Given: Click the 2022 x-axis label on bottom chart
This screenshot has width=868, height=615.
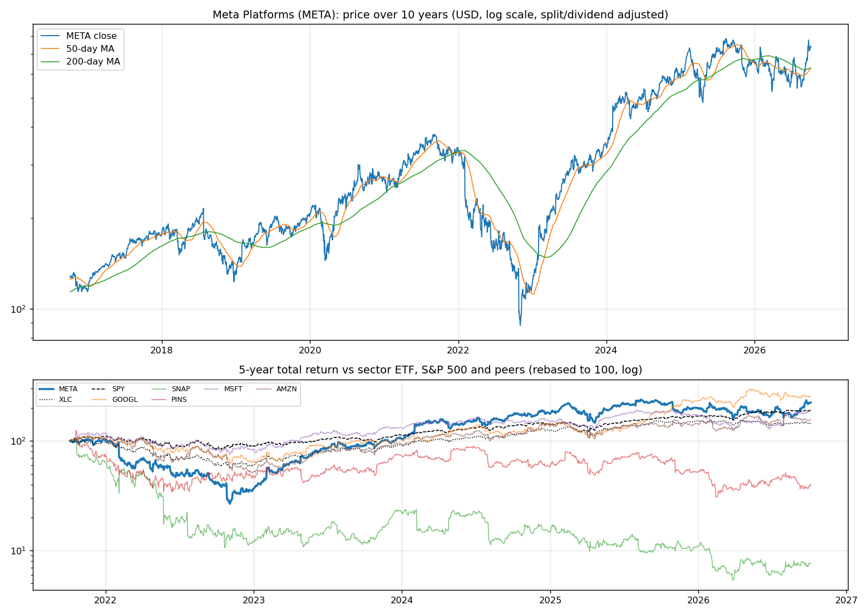Looking at the screenshot, I should pos(106,600).
